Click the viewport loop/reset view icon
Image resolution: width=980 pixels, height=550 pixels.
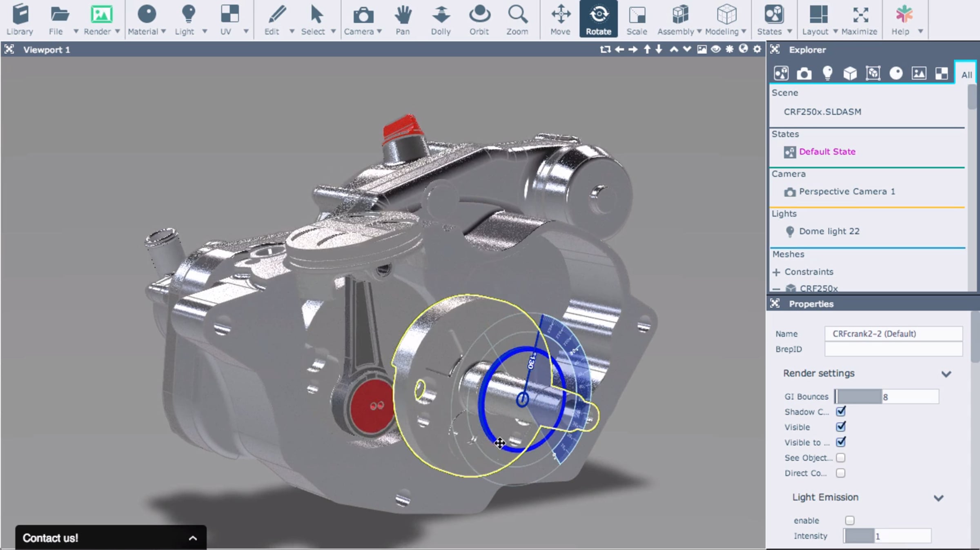(x=605, y=49)
